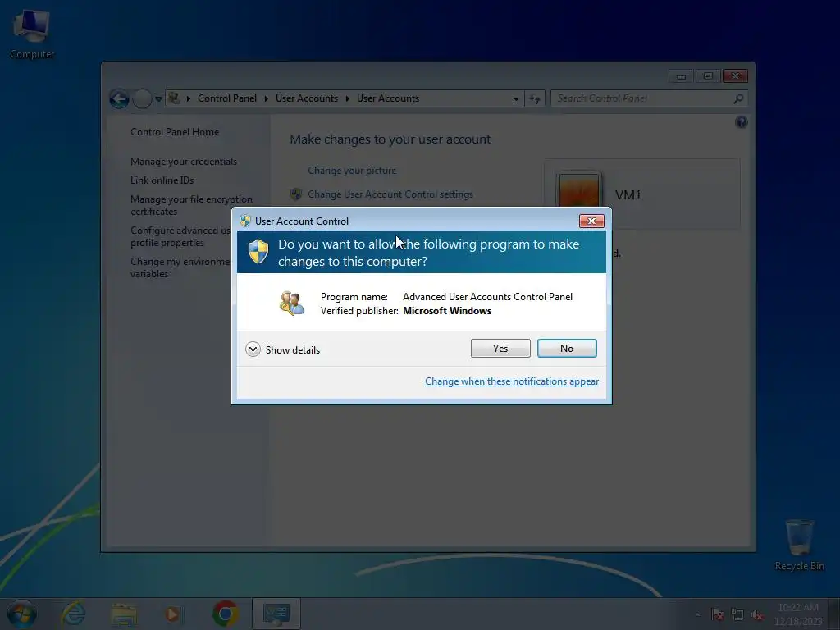Image resolution: width=840 pixels, height=630 pixels.
Task: Click the shield icon beside Change User Account Control settings
Action: pyautogui.click(x=295, y=194)
